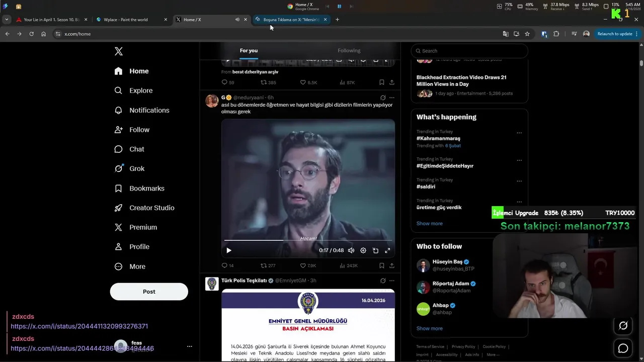
Task: View analytics showing 87K views
Action: click(x=347, y=82)
